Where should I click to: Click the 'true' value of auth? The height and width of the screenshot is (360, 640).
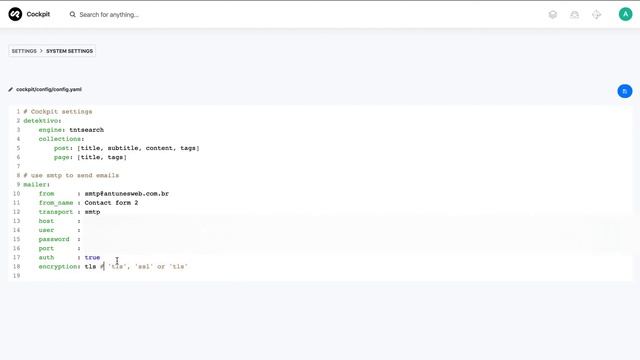pos(92,258)
